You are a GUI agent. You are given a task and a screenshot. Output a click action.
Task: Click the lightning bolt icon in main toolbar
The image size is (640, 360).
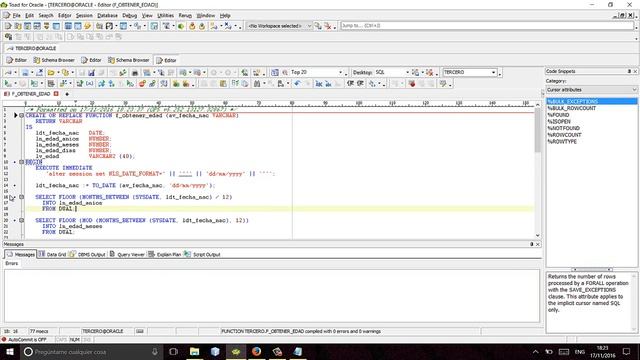click(x=87, y=26)
